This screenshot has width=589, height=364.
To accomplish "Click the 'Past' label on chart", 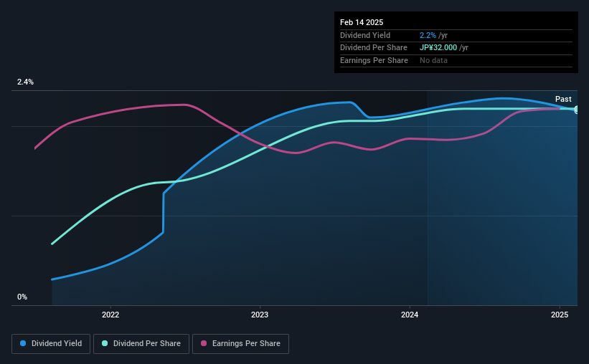I will tap(563, 99).
